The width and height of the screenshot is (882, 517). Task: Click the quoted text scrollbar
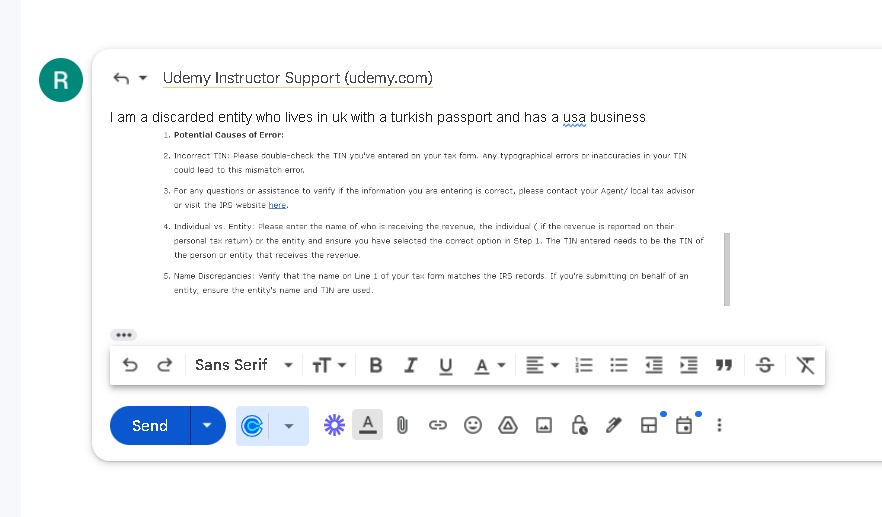727,269
